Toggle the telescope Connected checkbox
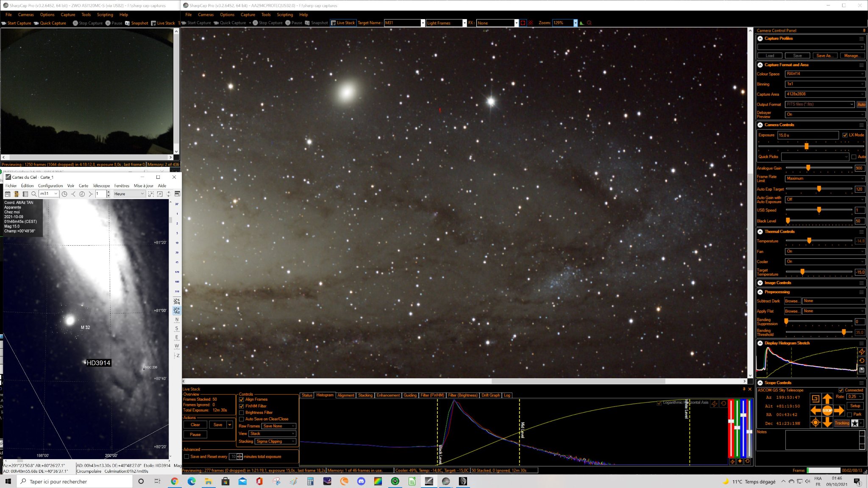This screenshot has height=488, width=868. [x=841, y=390]
